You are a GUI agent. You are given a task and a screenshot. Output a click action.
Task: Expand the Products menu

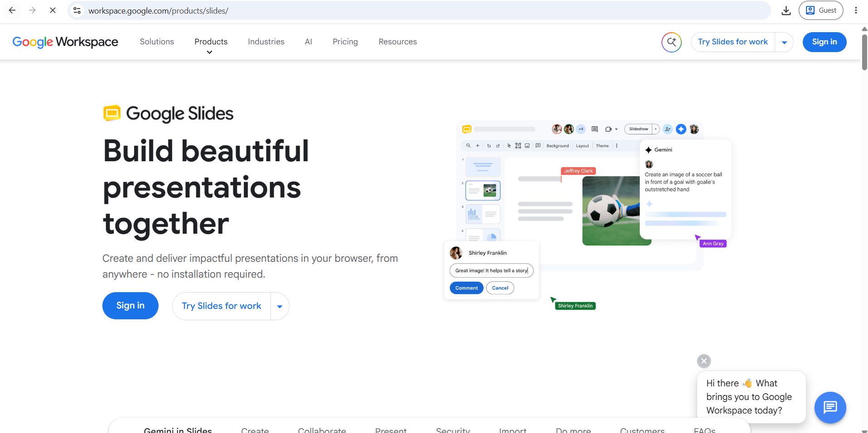(211, 42)
